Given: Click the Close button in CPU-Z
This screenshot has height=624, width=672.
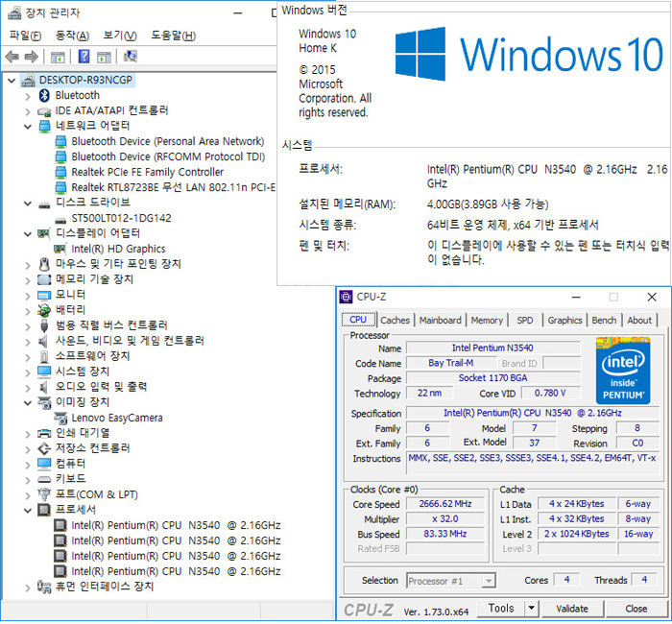Looking at the screenshot, I should pos(636,610).
